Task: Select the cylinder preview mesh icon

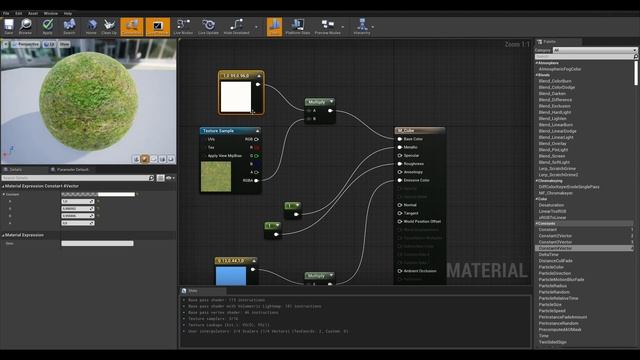Action: (136, 159)
